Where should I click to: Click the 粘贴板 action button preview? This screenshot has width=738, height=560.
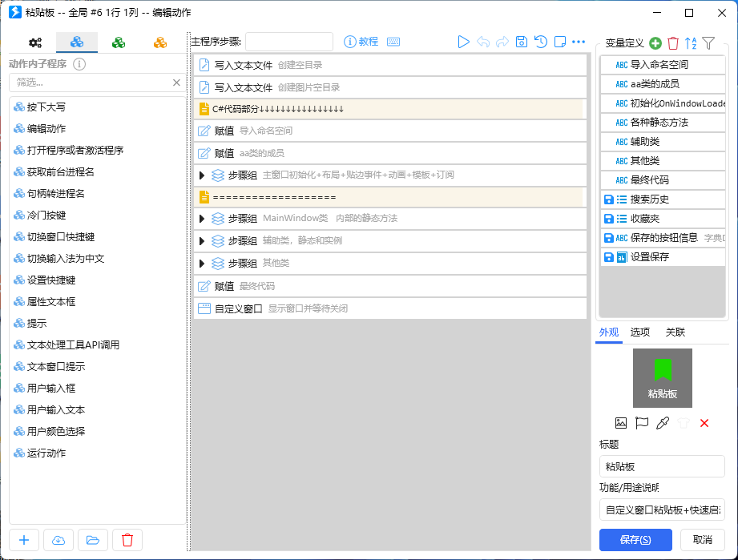point(662,378)
